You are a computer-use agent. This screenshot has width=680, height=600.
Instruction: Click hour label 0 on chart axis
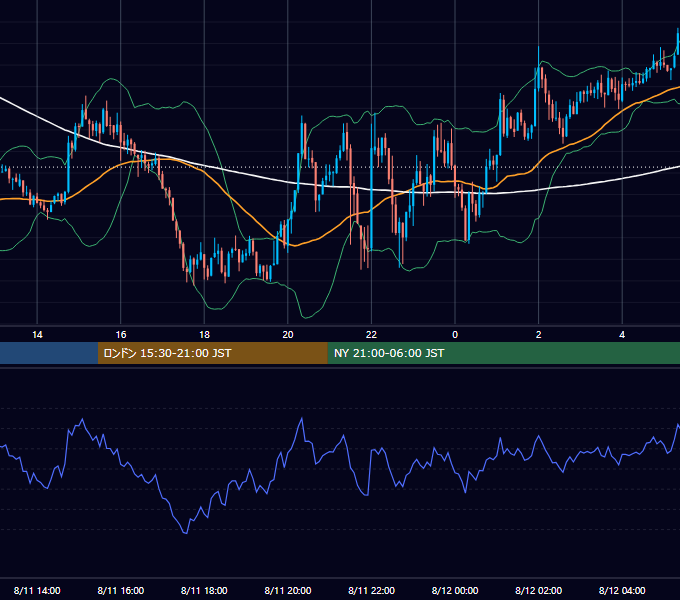coord(455,335)
